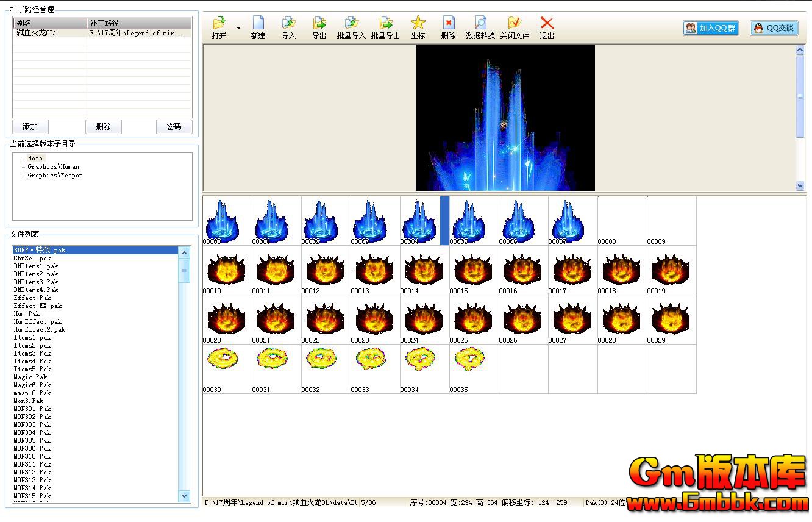Select yellow ring thumbnail 00035

(x=474, y=369)
